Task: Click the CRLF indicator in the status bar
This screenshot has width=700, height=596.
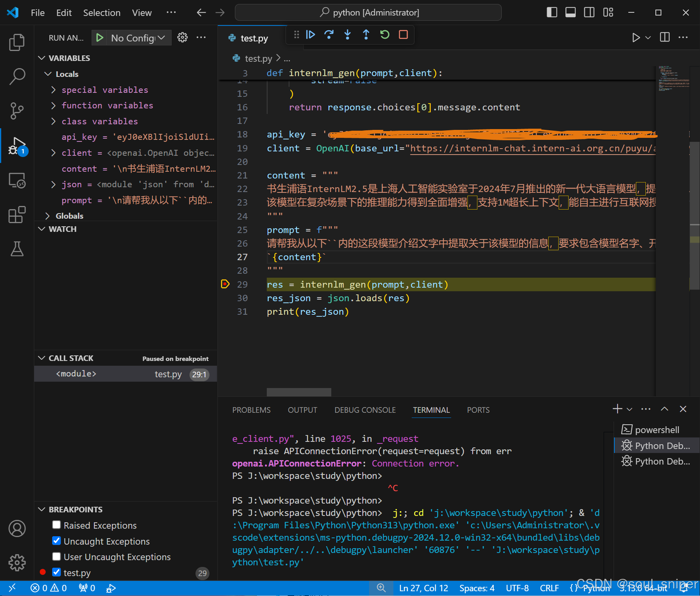Action: (549, 588)
